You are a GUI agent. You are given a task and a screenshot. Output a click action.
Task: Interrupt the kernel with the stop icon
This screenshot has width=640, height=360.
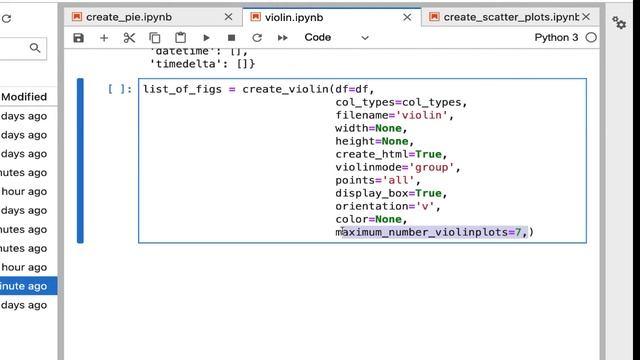coord(231,38)
